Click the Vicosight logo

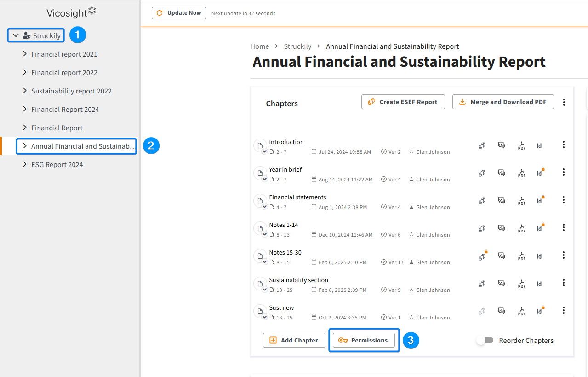click(71, 12)
